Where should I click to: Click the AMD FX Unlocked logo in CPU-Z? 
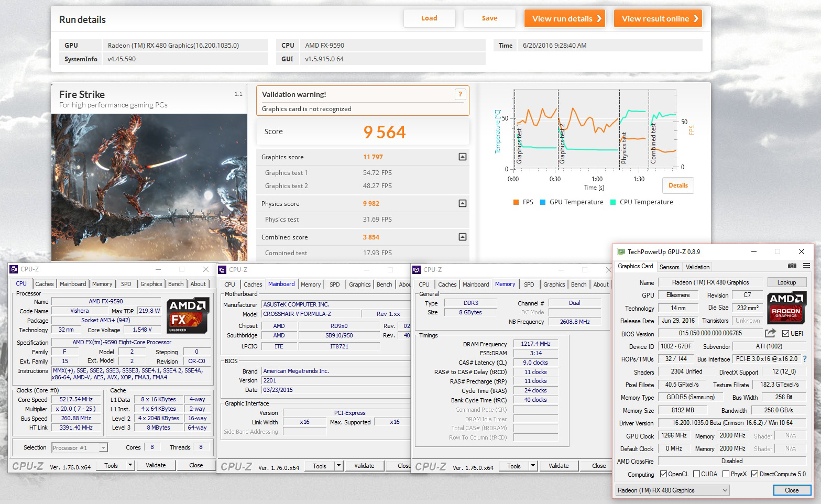(188, 316)
